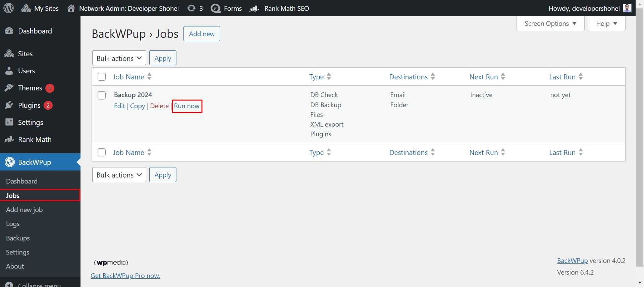
Task: Click the Collapse menu arrow icon
Action: tap(9, 284)
